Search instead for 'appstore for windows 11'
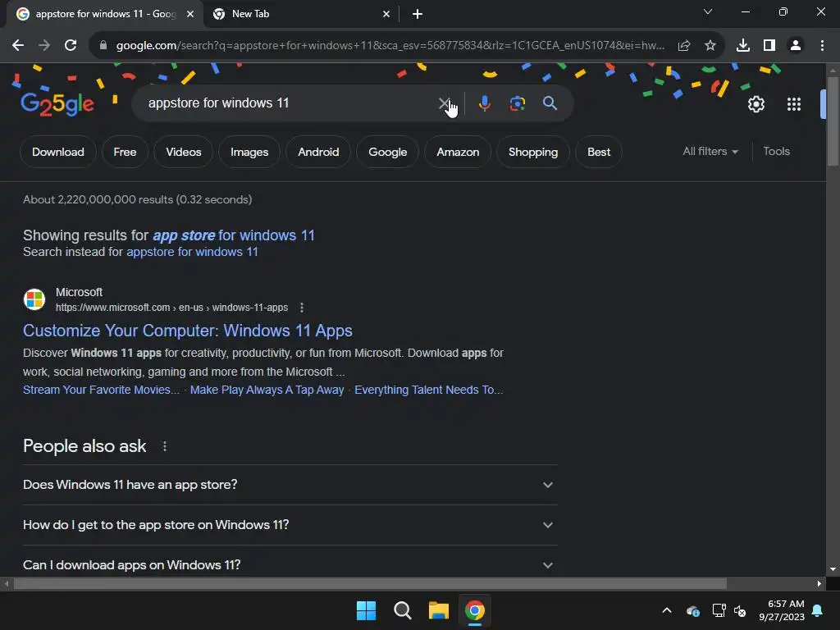This screenshot has height=630, width=840. (192, 252)
